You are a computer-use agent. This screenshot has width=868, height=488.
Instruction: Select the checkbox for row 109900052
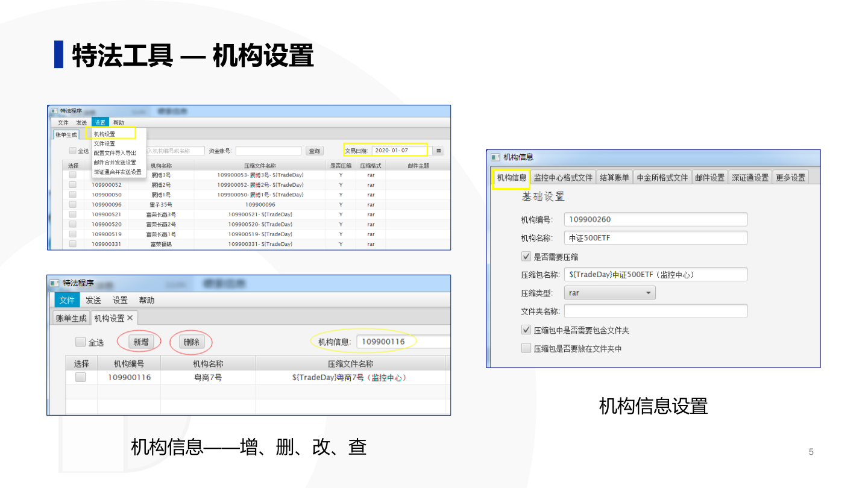72,185
